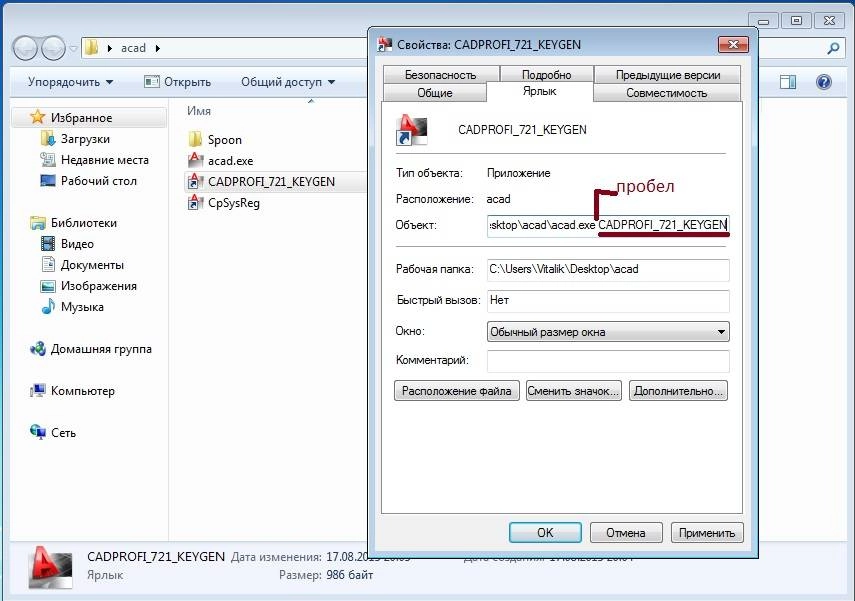
Task: Click the shortcut icon in the properties dialog
Action: 411,130
